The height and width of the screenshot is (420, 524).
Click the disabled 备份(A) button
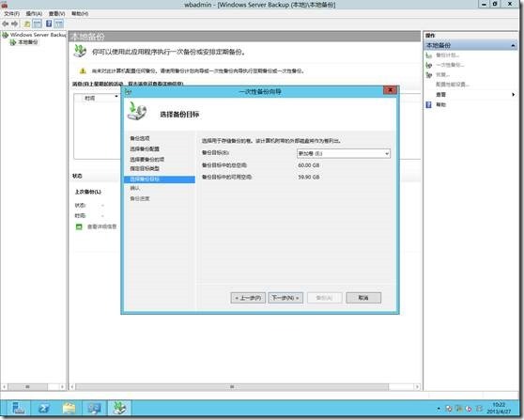coord(324,298)
